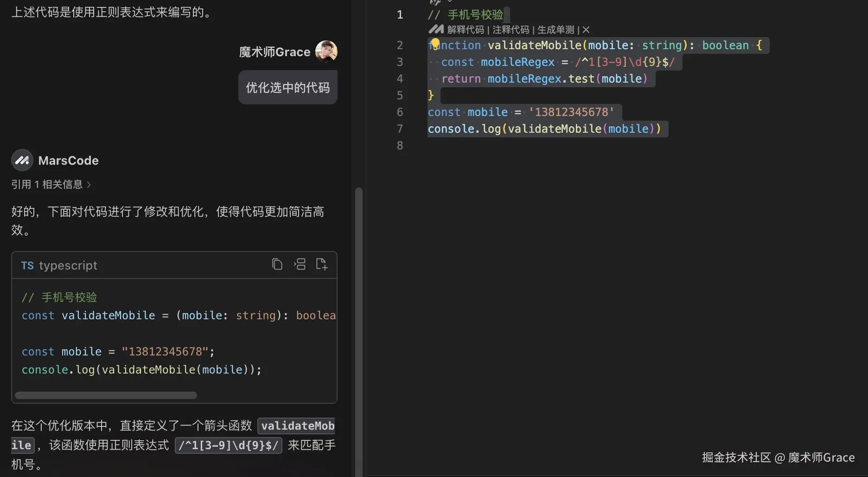Screen dimensions: 868x477
Task: Click console.log(validateMobile(mobile)) on editor line 7
Action: (544, 129)
